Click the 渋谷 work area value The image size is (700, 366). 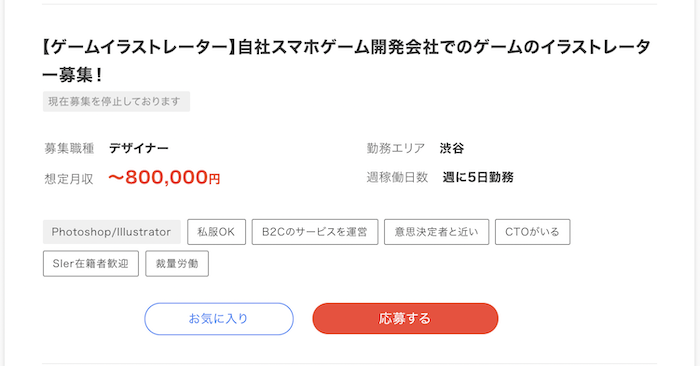[452, 148]
